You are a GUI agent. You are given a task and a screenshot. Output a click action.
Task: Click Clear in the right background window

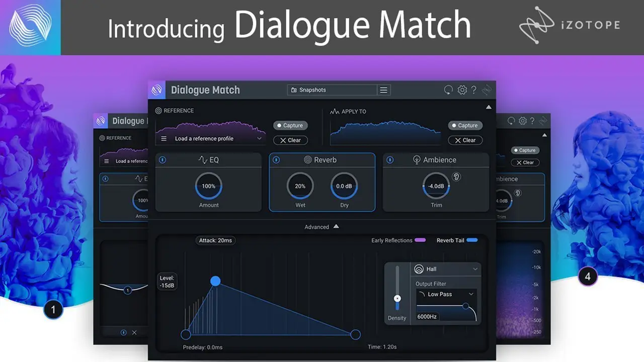coord(525,162)
